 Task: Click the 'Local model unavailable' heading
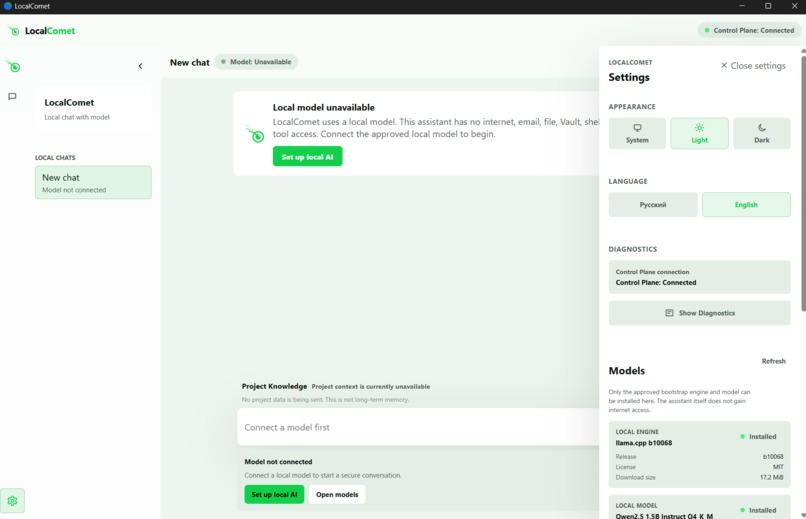[323, 107]
